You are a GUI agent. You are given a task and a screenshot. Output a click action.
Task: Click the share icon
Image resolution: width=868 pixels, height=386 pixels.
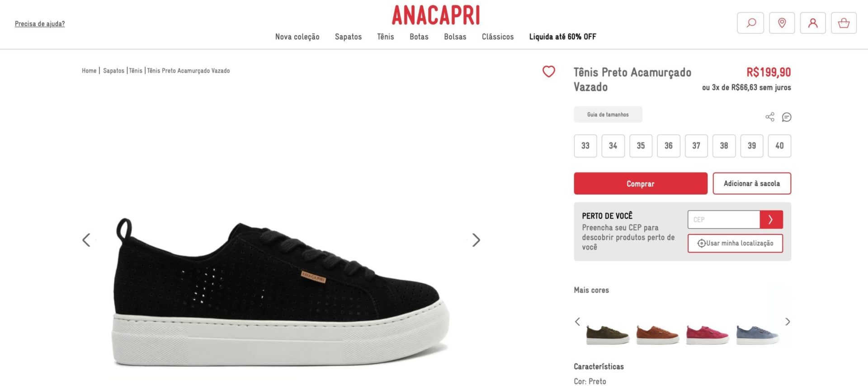pyautogui.click(x=770, y=117)
